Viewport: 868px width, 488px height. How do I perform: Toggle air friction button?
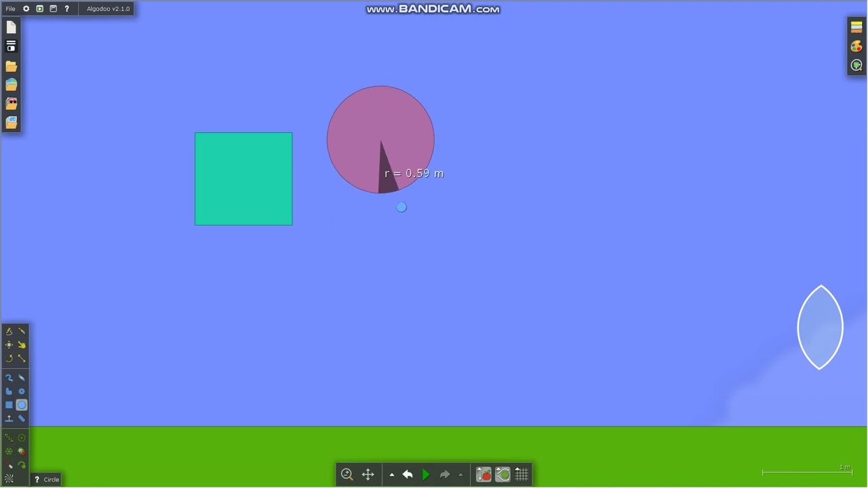pos(502,474)
